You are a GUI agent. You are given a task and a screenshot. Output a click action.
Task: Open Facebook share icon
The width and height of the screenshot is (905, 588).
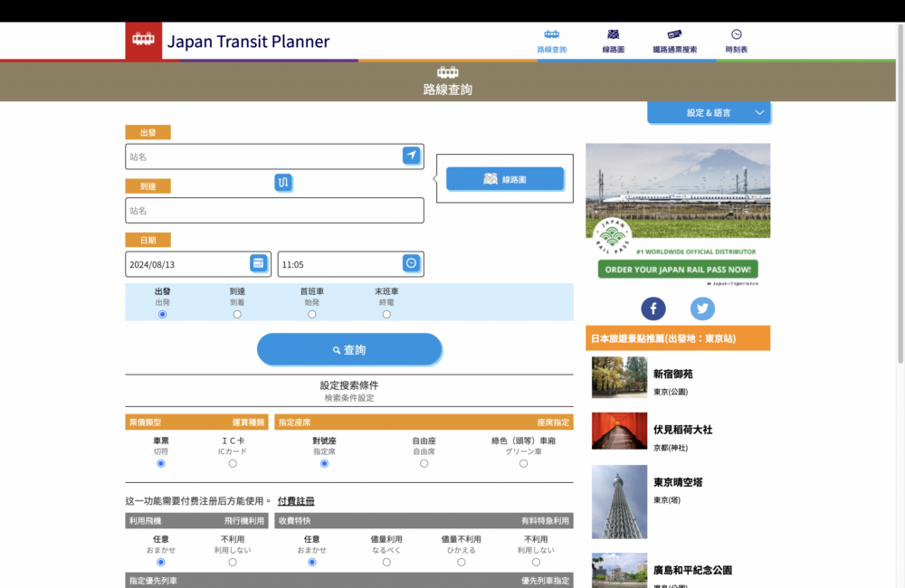pyautogui.click(x=653, y=308)
